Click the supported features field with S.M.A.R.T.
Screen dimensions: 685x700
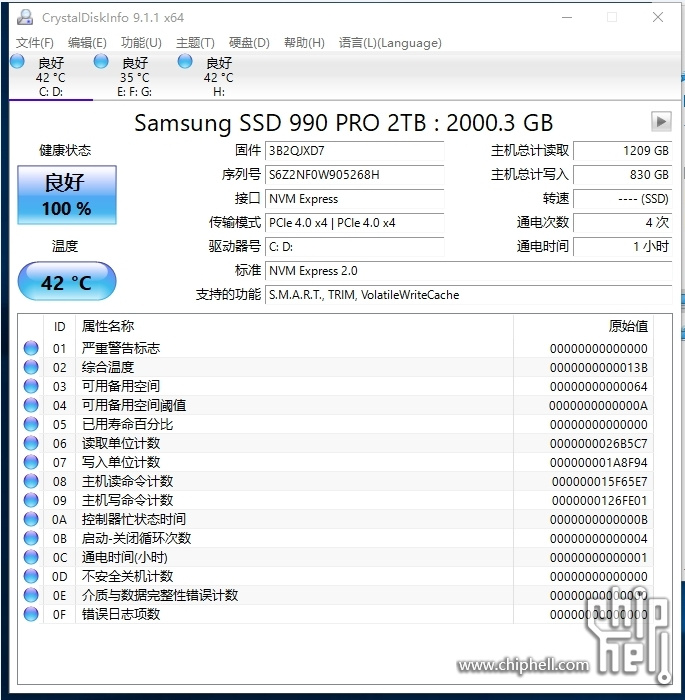[468, 295]
